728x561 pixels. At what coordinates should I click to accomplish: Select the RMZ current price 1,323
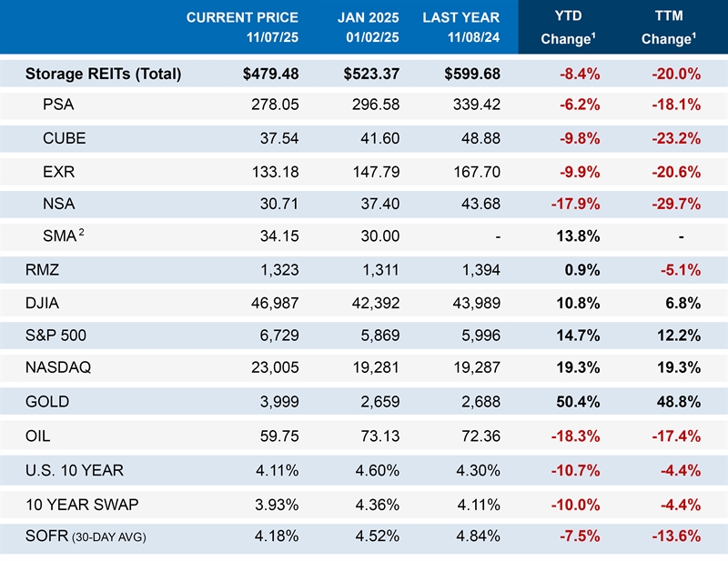(x=279, y=270)
